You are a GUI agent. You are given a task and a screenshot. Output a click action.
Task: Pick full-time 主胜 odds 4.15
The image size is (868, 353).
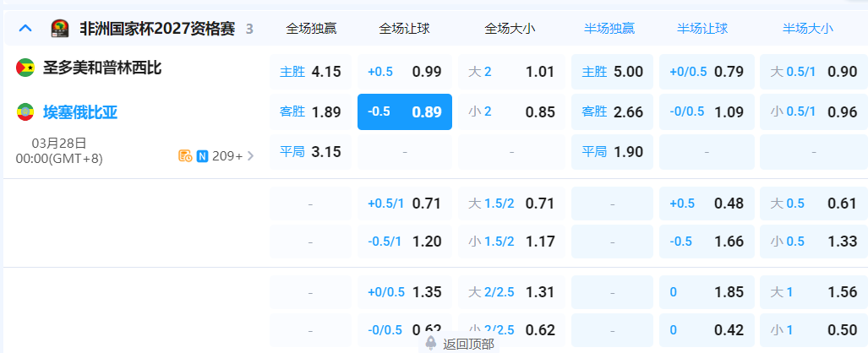click(310, 72)
